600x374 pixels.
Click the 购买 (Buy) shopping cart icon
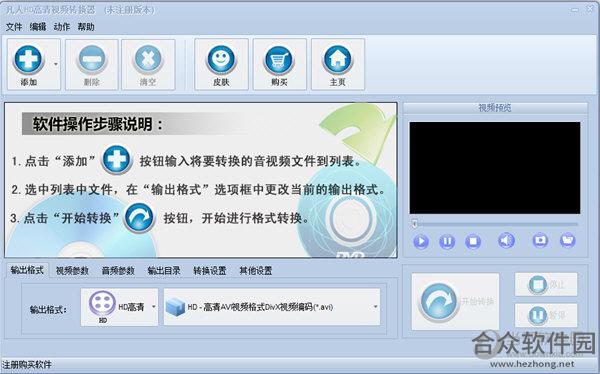pyautogui.click(x=279, y=59)
